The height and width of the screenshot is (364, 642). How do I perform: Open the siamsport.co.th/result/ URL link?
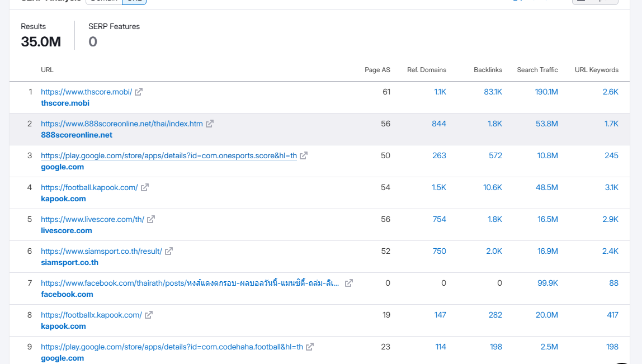coord(102,252)
